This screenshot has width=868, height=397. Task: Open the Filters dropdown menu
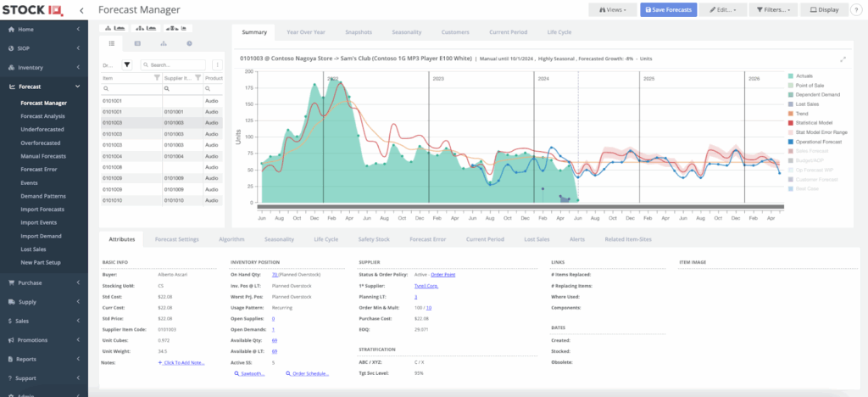774,10
